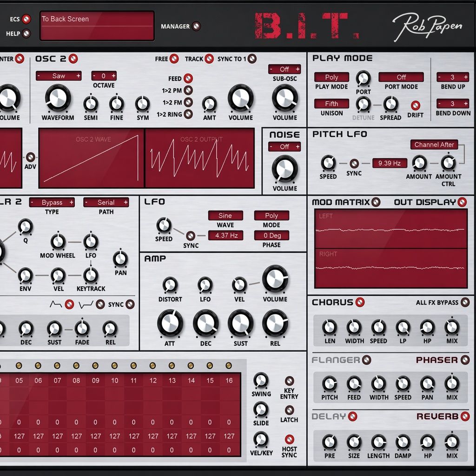Click the AMP VOLUME knob
The height and width of the screenshot is (476, 476).
[x=275, y=279]
